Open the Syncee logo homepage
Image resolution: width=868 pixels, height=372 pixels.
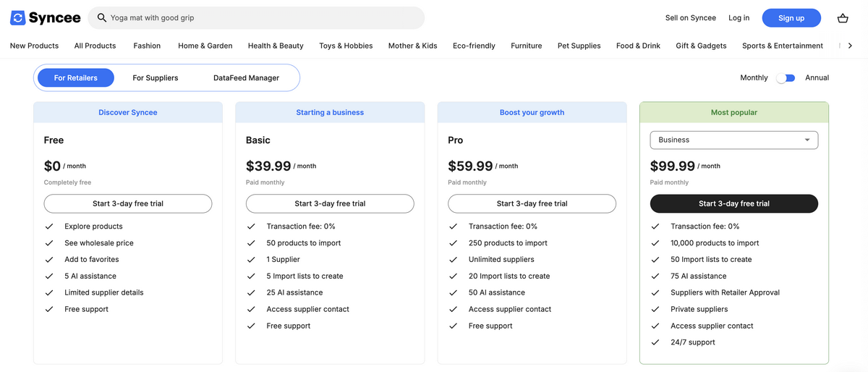(45, 18)
